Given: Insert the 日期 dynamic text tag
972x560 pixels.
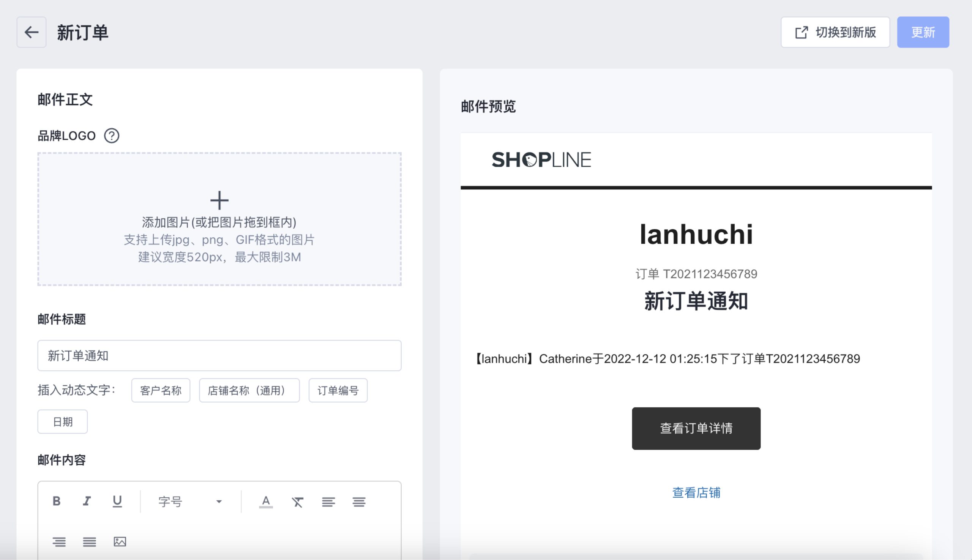Looking at the screenshot, I should tap(62, 422).
